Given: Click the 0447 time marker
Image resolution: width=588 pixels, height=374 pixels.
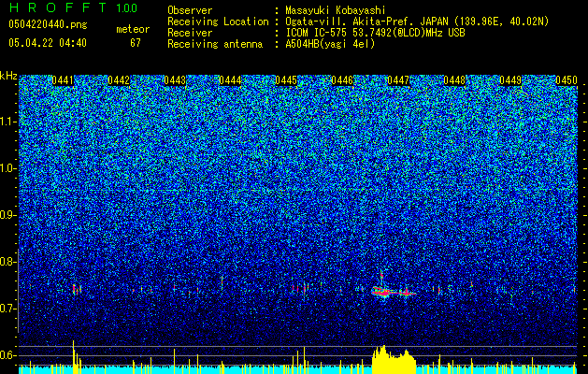Looking at the screenshot, I should click(398, 80).
